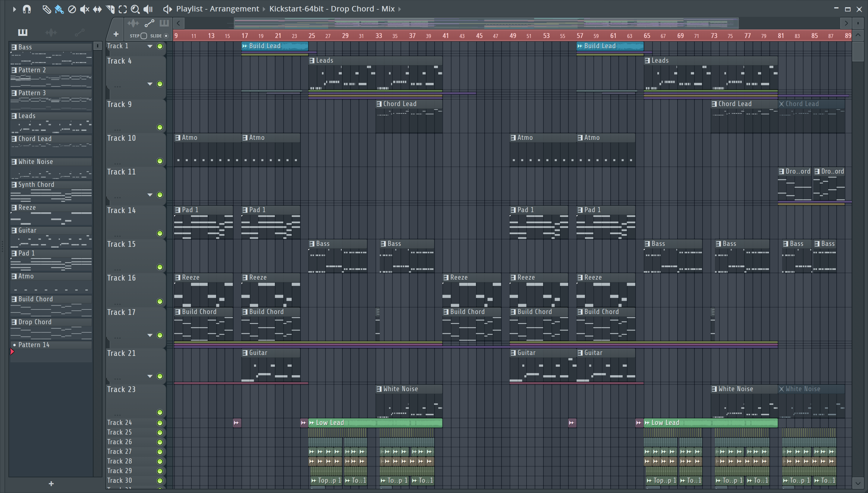Expand the Track 17 dropdown arrow

click(149, 335)
